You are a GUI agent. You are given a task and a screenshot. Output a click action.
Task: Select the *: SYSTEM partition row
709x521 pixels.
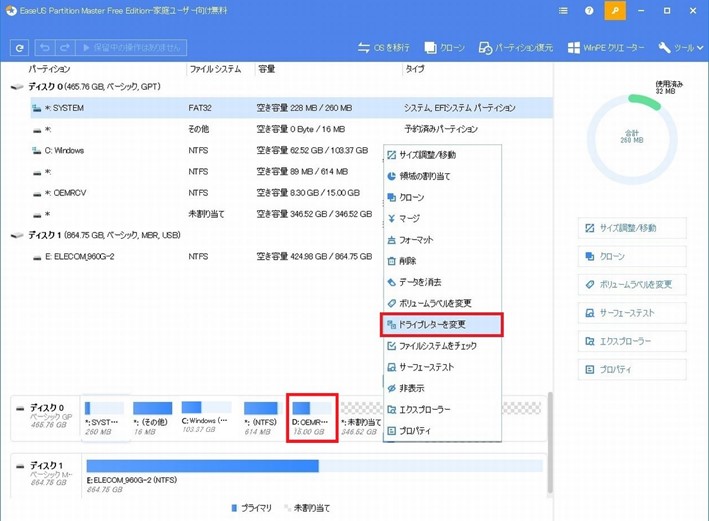291,108
